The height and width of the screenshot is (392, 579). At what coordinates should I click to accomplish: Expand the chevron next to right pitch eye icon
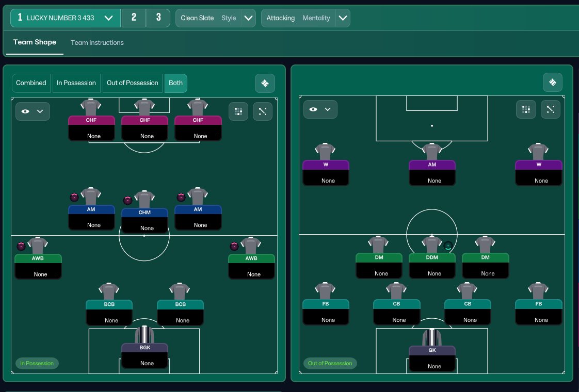[x=328, y=109]
